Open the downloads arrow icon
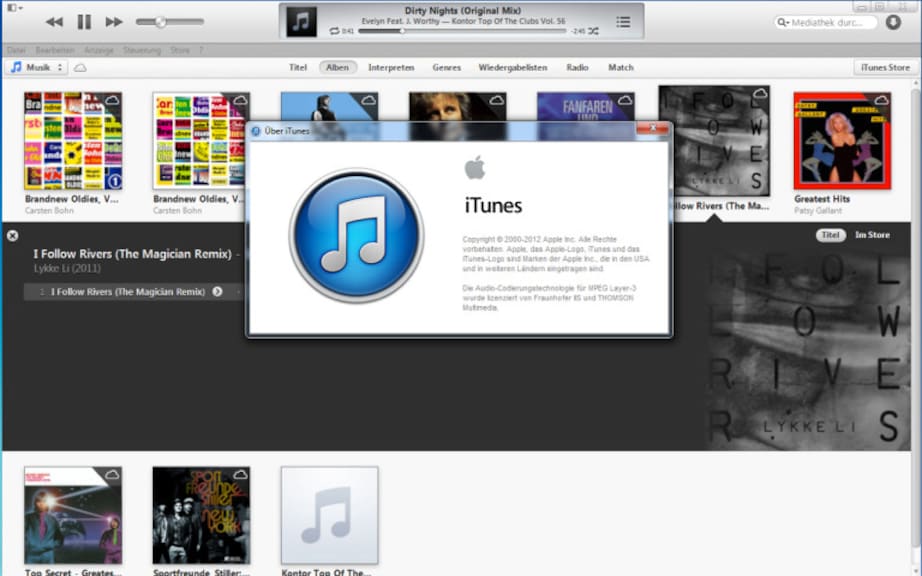Screen dimensions: 922x576 pos(893,22)
